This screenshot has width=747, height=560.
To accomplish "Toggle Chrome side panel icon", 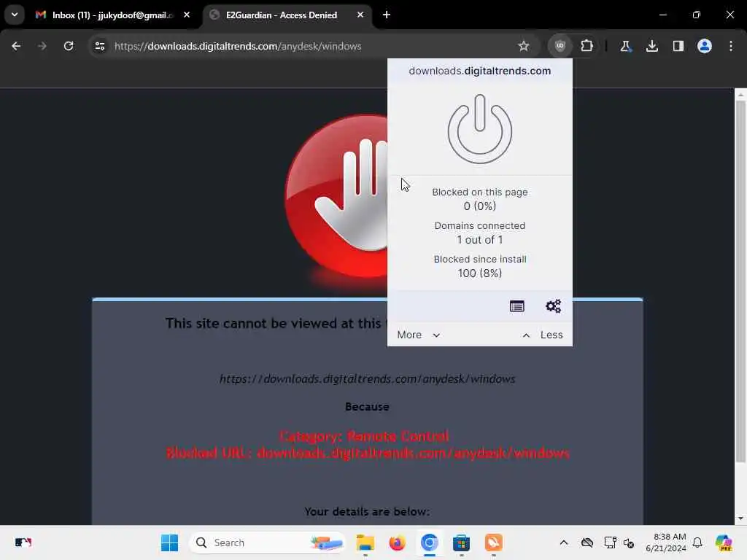I will [678, 46].
